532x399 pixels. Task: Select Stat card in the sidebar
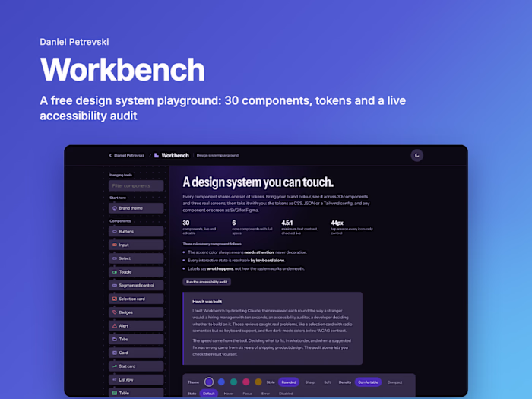136,366
